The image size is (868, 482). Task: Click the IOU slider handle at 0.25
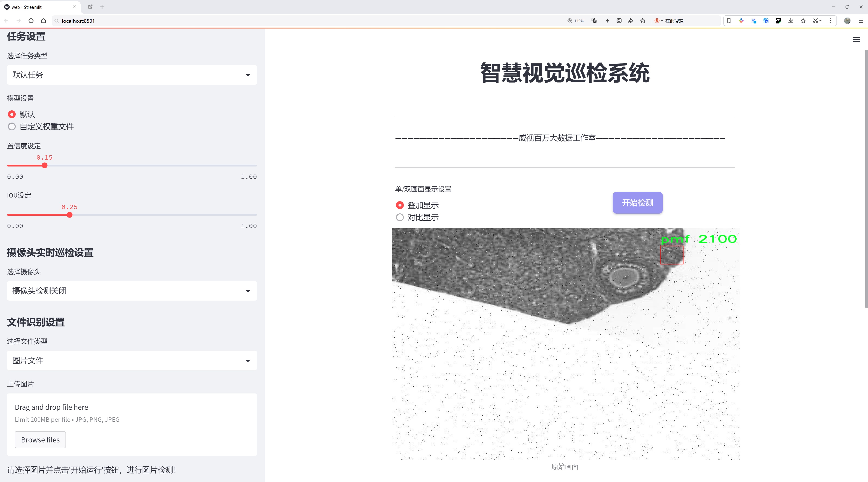pyautogui.click(x=69, y=215)
